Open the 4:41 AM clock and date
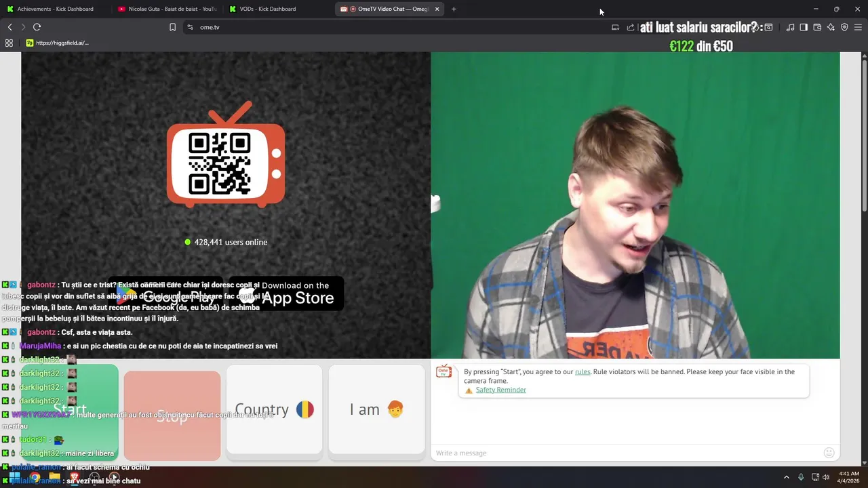The height and width of the screenshot is (488, 868). 849,477
